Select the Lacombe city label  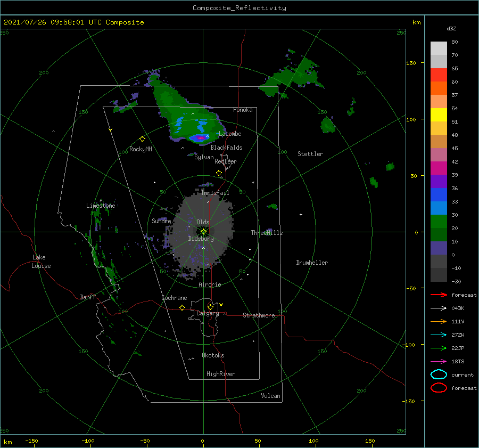[x=230, y=134]
